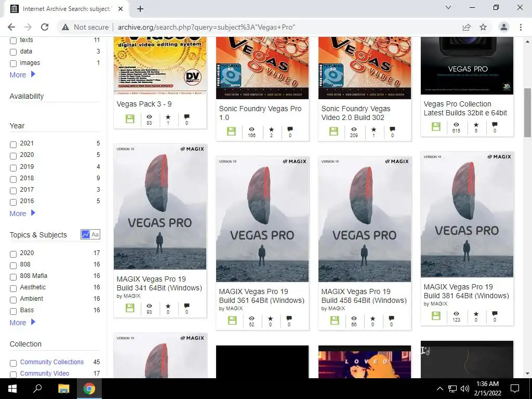Click favorites star under Sonic Foundry Vegas Video 2.0
Image resolution: width=532 pixels, height=399 pixels.
pyautogui.click(x=374, y=129)
